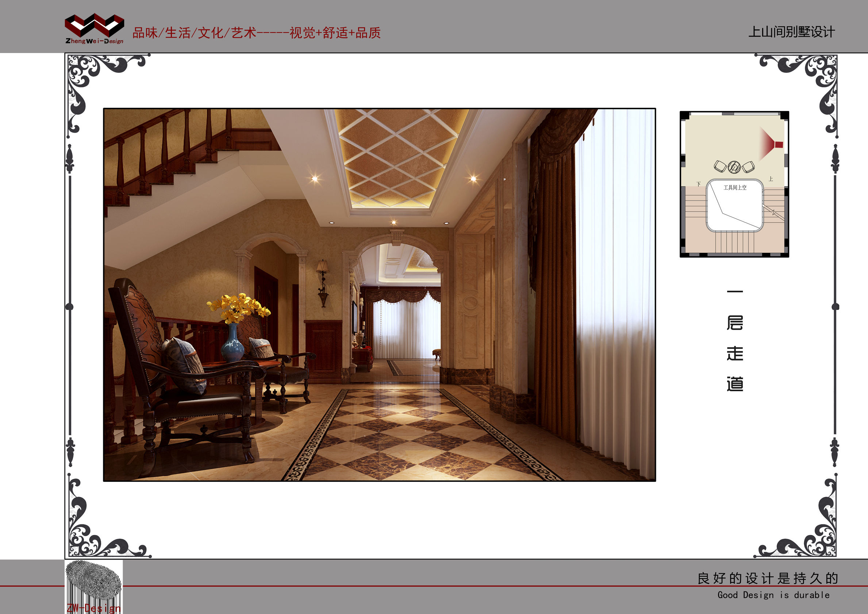
Task: Click the right armchair symbol in floor plan
Action: (x=748, y=167)
